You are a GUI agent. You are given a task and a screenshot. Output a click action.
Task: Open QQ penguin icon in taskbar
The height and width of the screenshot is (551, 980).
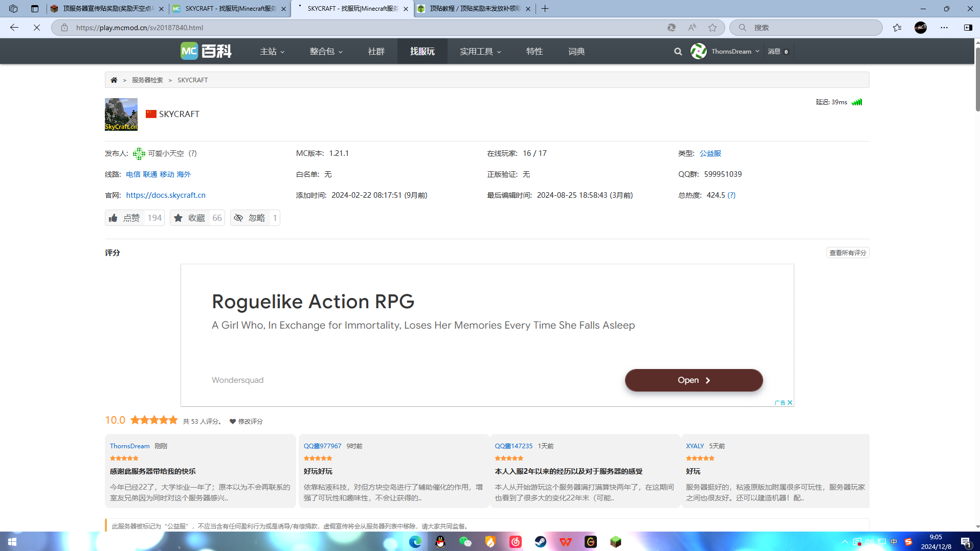440,542
